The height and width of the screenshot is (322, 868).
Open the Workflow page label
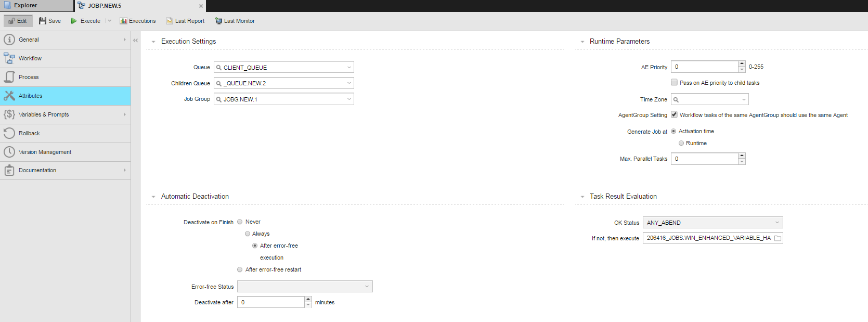point(30,58)
